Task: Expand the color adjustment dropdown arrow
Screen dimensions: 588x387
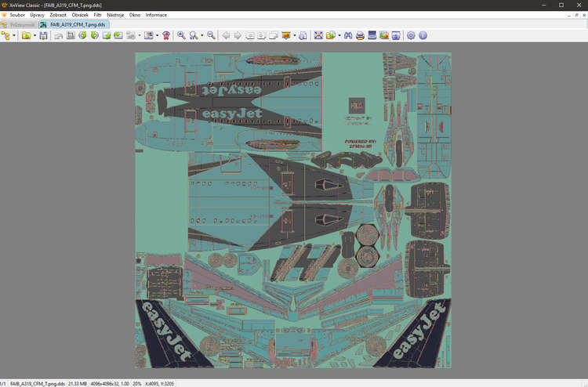Action: tap(157, 35)
